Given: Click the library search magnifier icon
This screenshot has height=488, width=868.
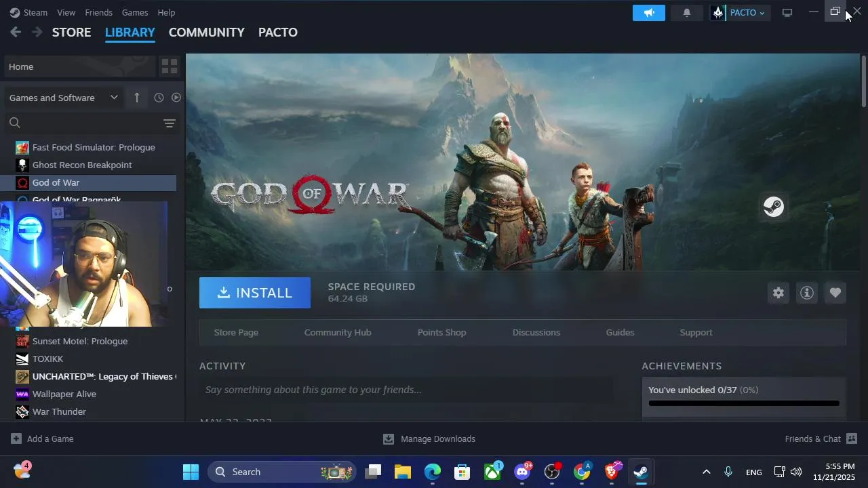Looking at the screenshot, I should (15, 123).
